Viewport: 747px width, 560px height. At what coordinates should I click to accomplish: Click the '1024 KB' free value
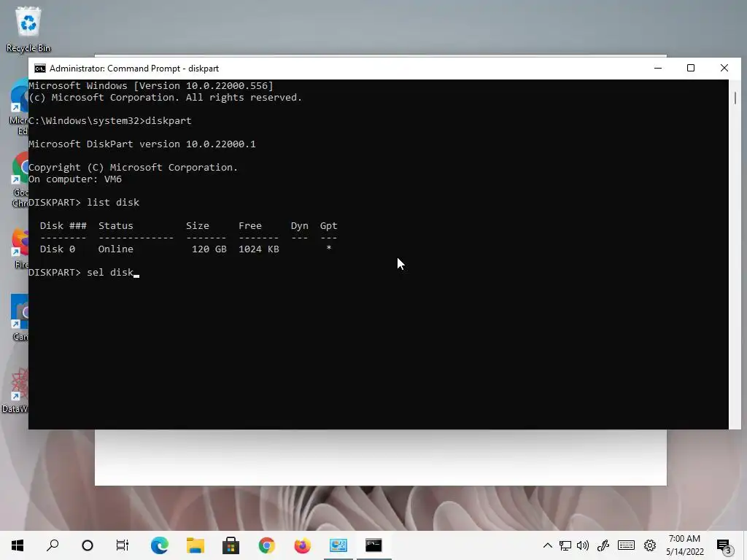tap(259, 249)
